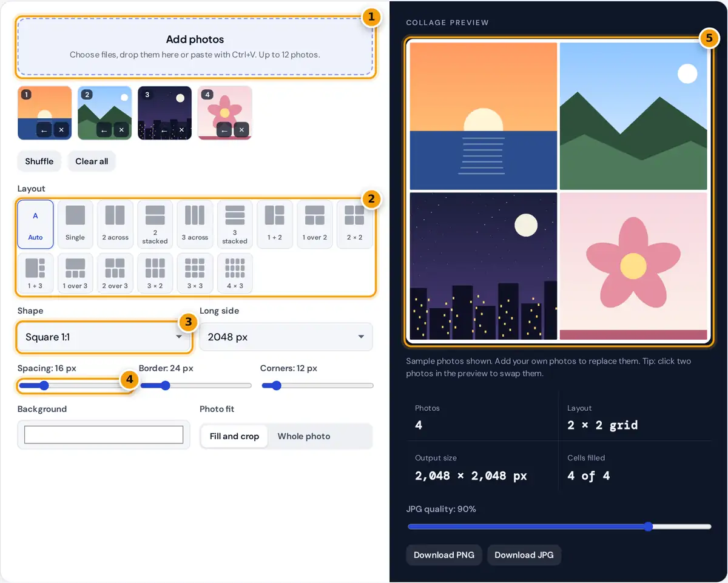Remove photo 1 with its X button
728x583 pixels.
(61, 130)
